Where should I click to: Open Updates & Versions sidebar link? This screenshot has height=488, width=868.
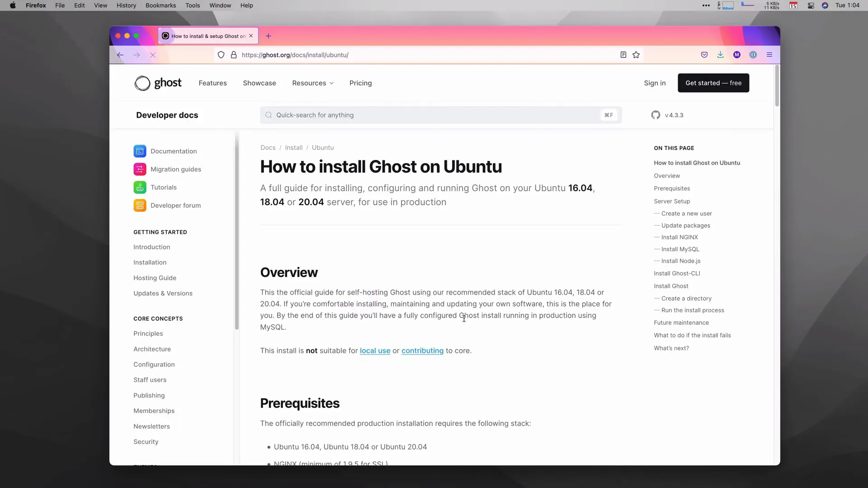163,294
